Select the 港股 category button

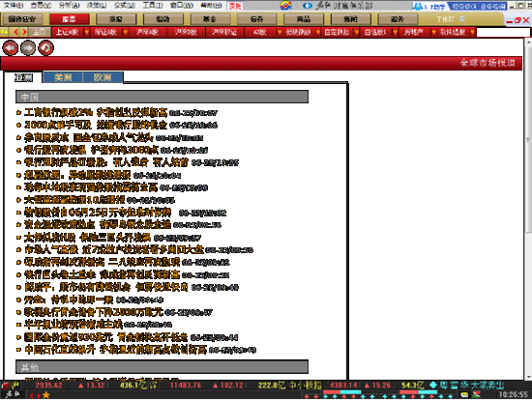[x=116, y=19]
